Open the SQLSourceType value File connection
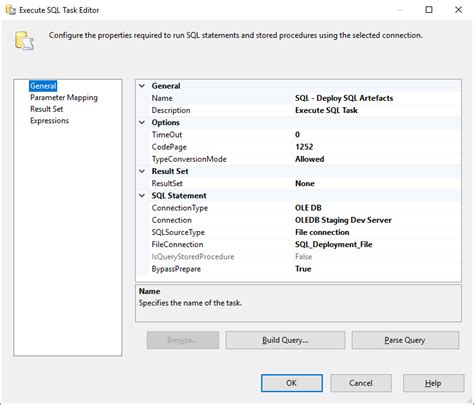The width and height of the screenshot is (474, 405). tap(322, 232)
